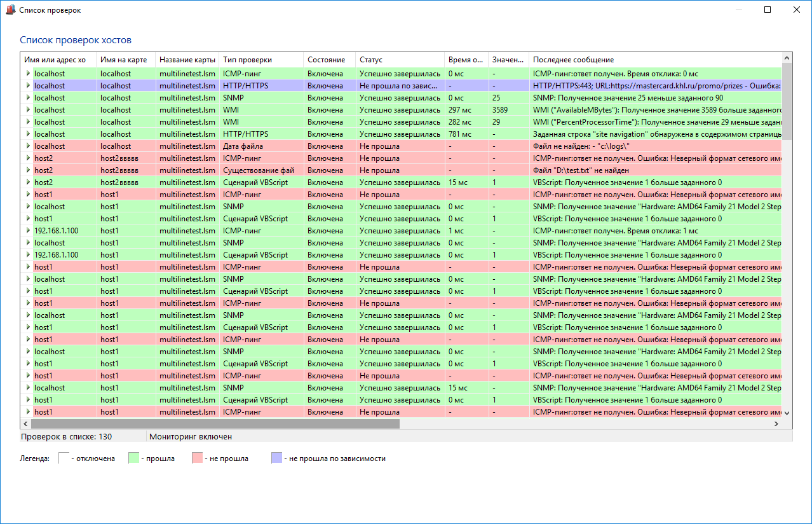Click the Легенда: label

pyautogui.click(x=34, y=458)
